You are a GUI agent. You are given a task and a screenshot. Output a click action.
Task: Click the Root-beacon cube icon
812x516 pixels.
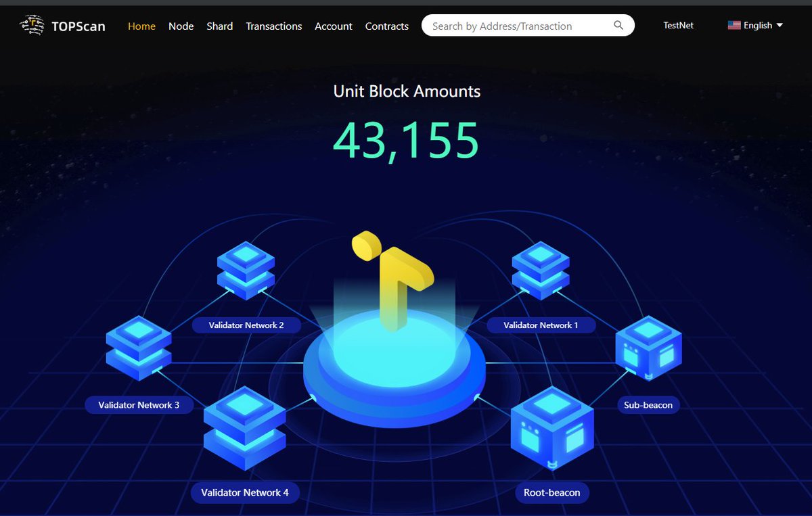point(552,427)
